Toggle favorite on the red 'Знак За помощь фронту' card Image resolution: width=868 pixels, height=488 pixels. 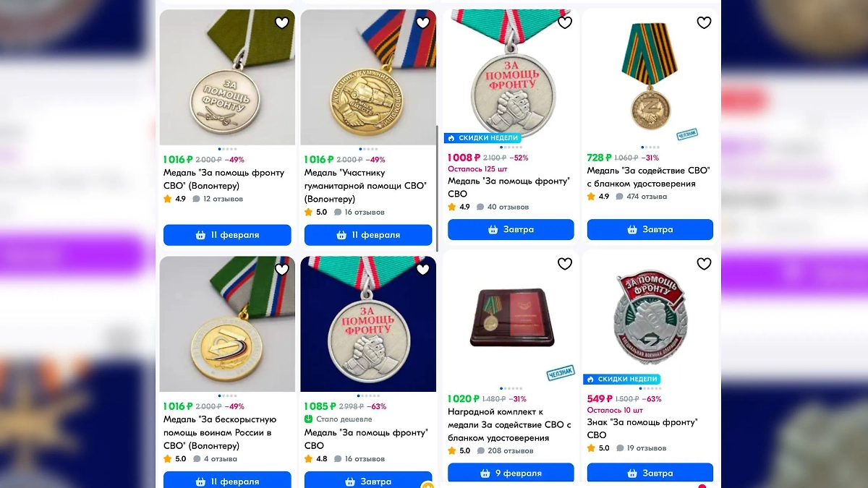click(704, 264)
